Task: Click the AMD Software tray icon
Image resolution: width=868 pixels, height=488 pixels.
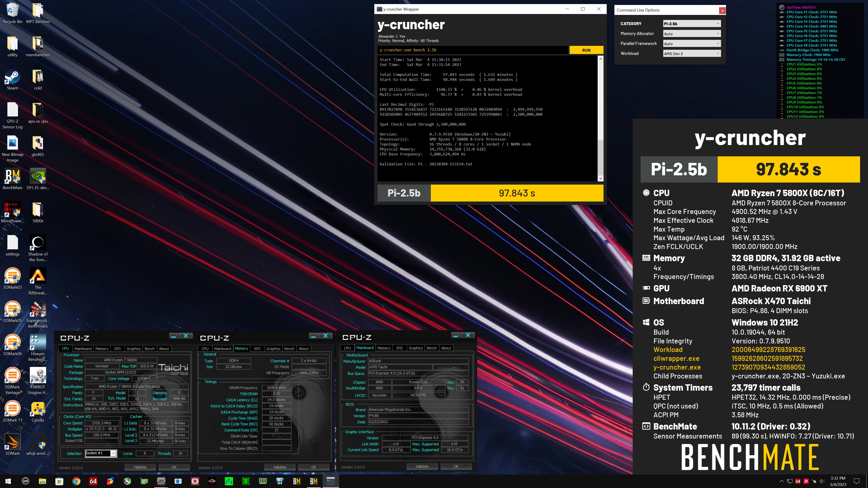Action: coord(806,481)
